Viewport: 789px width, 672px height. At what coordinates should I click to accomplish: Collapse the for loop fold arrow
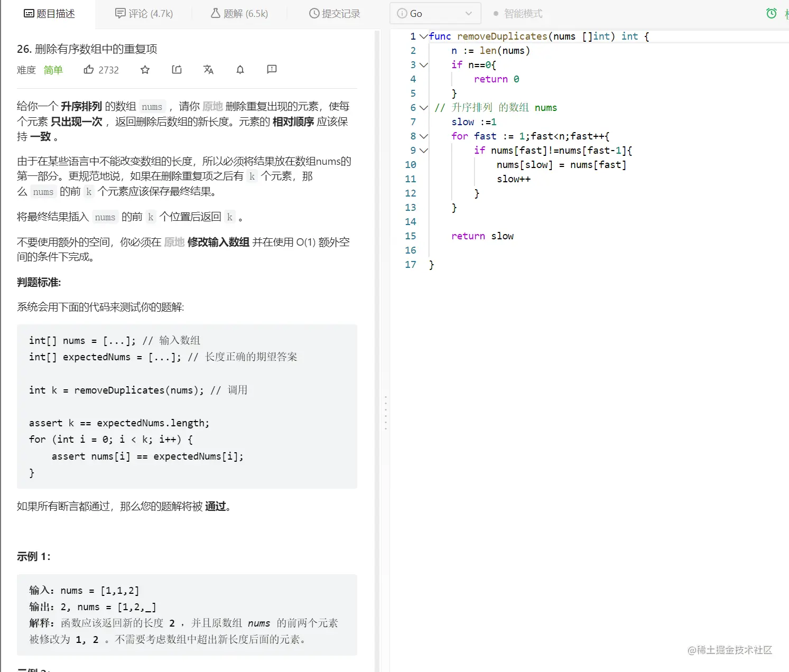(423, 136)
